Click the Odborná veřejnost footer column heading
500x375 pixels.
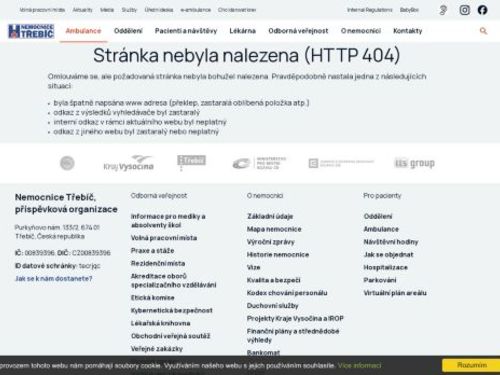[x=159, y=195]
